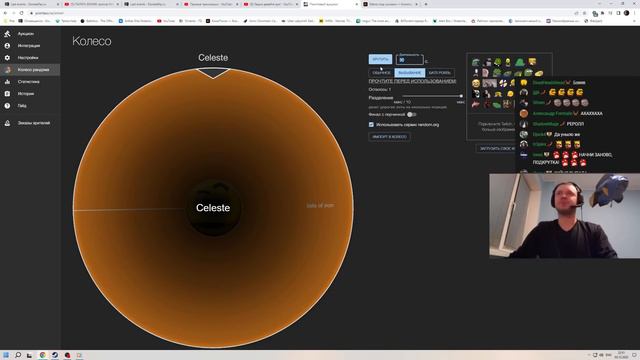Click the streamer webcam overlay
Image resolution: width=640 pixels, height=360 pixels.
[564, 216]
